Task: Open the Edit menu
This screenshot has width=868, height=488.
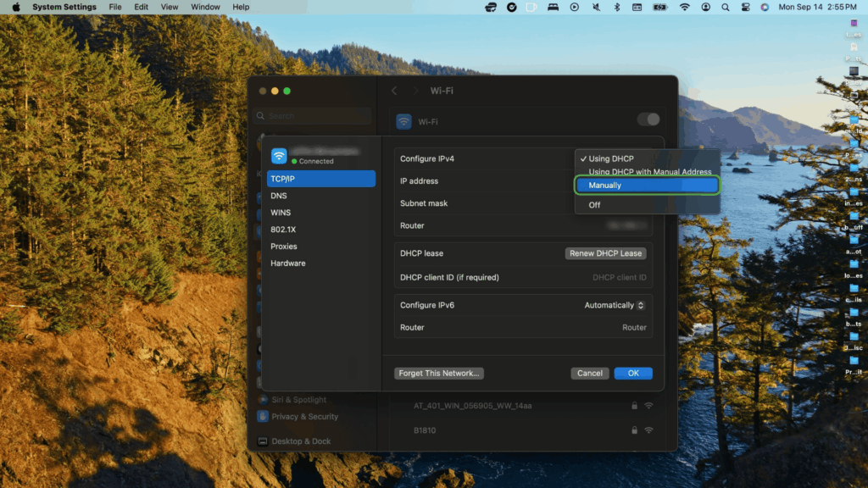Action: 142,7
